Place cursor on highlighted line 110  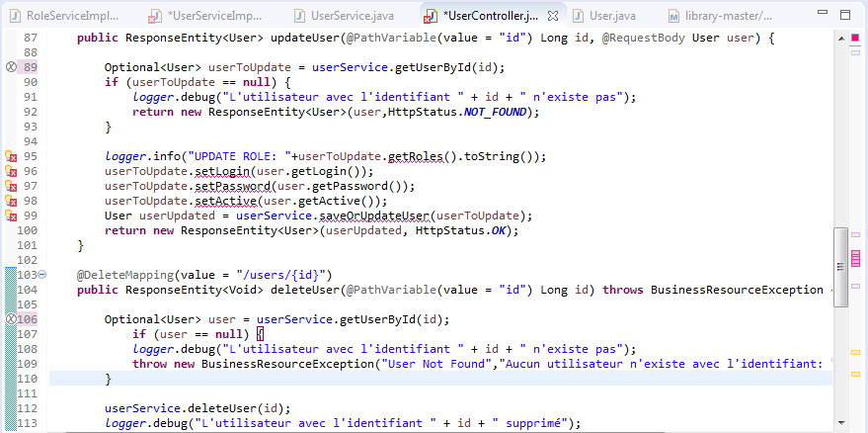click(440, 379)
